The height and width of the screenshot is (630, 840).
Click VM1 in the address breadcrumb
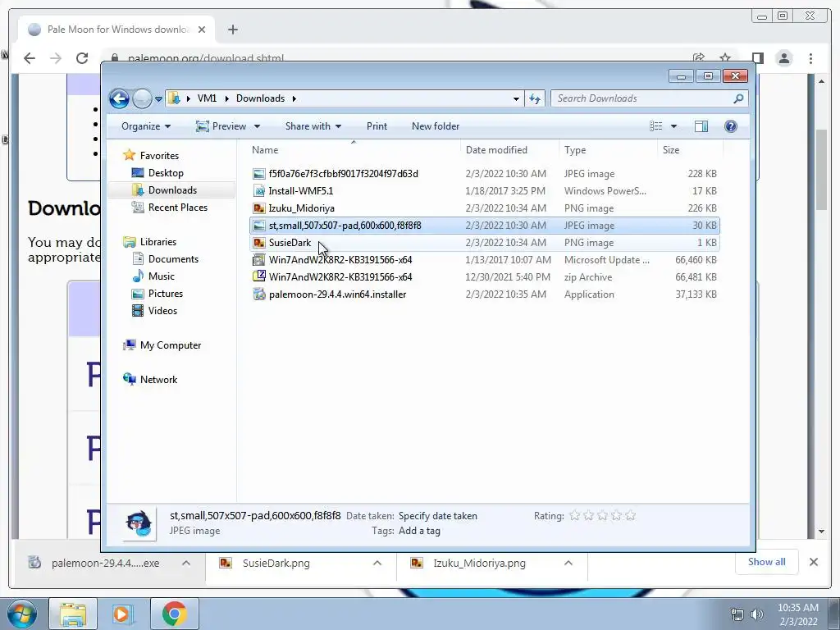(x=207, y=98)
